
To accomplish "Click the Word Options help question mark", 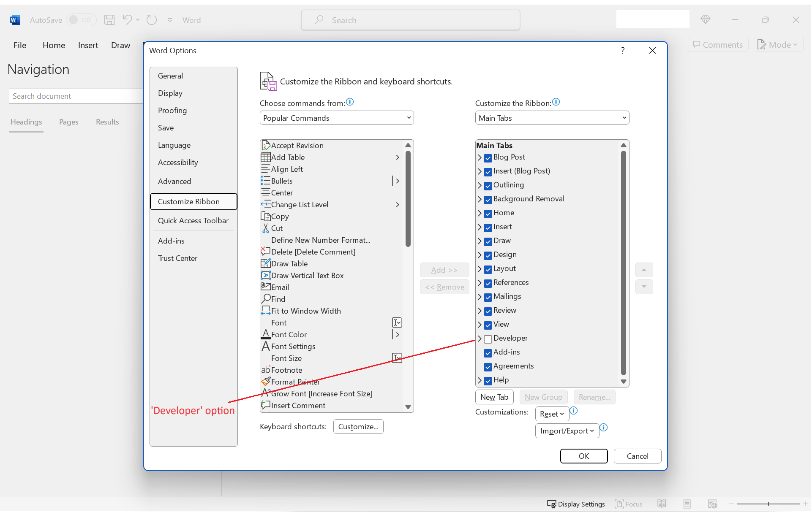I will (623, 51).
